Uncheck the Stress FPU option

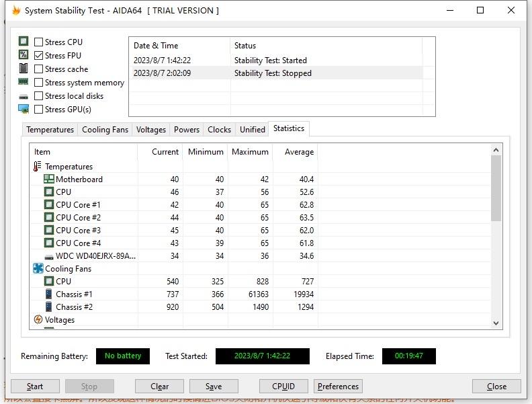coord(39,56)
